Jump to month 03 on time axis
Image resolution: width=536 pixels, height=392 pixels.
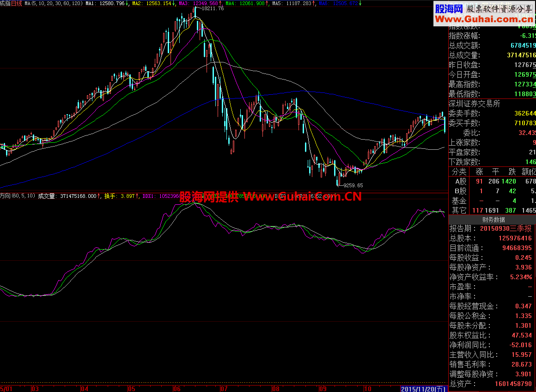click(x=35, y=389)
